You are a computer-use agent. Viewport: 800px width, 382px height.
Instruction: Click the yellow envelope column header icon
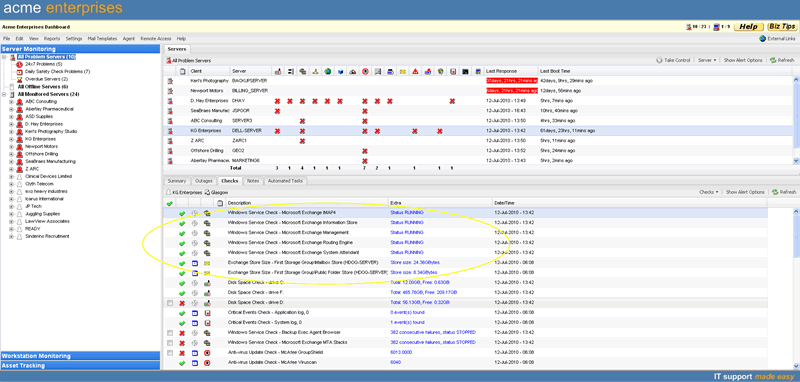click(x=403, y=71)
